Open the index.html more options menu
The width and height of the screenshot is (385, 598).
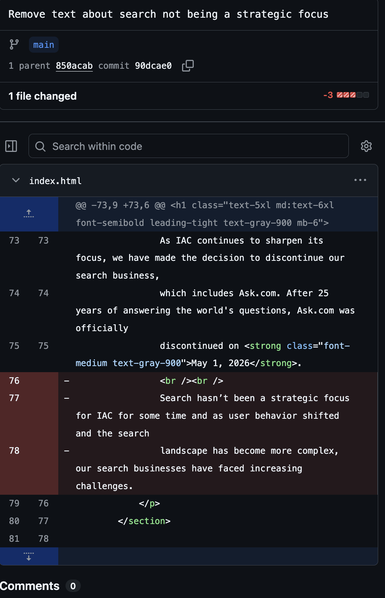click(x=360, y=180)
